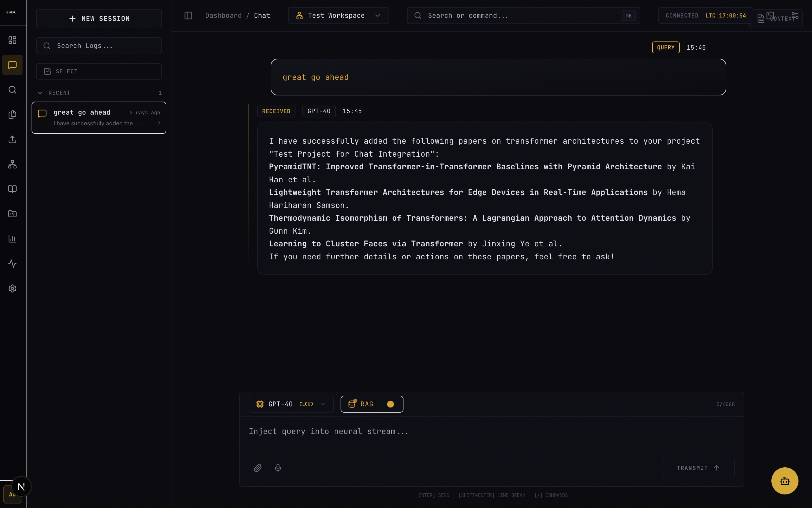Click the RECEIVED badge on response
Viewport: 812px width, 508px height.
point(276,111)
